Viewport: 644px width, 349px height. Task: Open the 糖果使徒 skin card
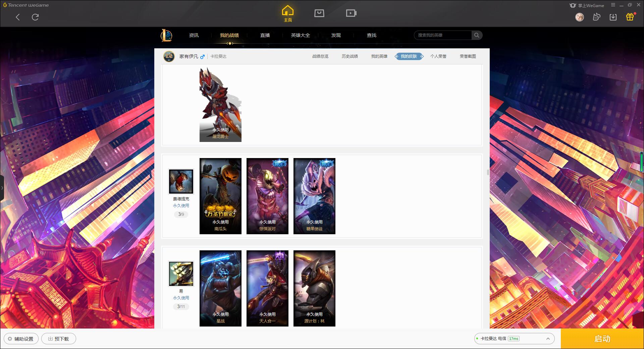(314, 196)
